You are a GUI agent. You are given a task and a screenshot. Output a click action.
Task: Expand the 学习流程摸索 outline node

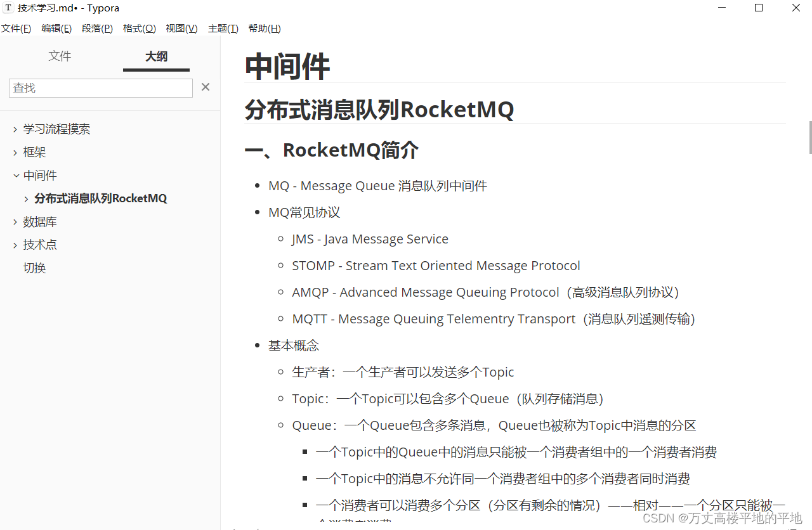[x=15, y=129]
